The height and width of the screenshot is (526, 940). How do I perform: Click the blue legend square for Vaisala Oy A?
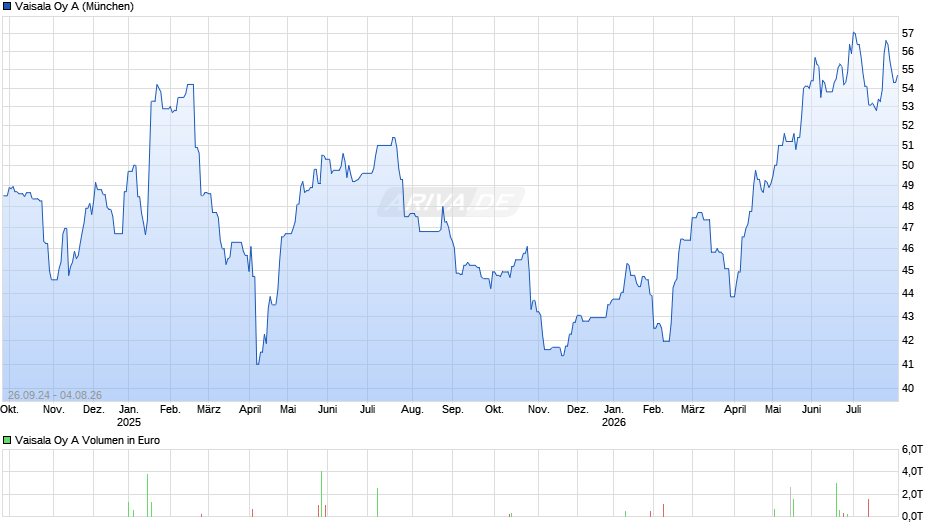7,7
